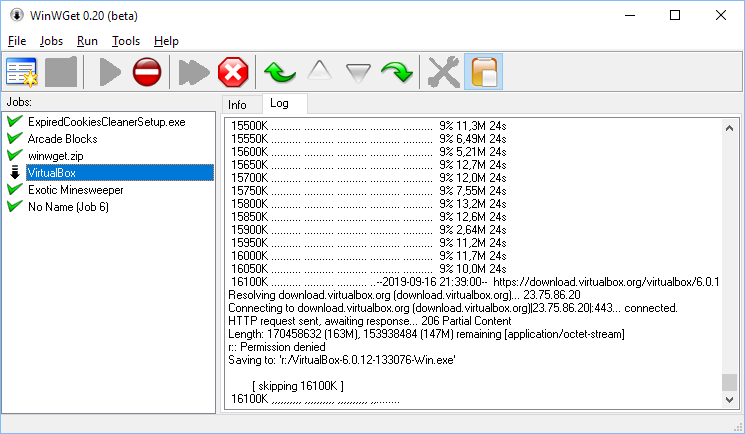Expand the Run menu
This screenshot has height=434, width=745.
coord(87,41)
